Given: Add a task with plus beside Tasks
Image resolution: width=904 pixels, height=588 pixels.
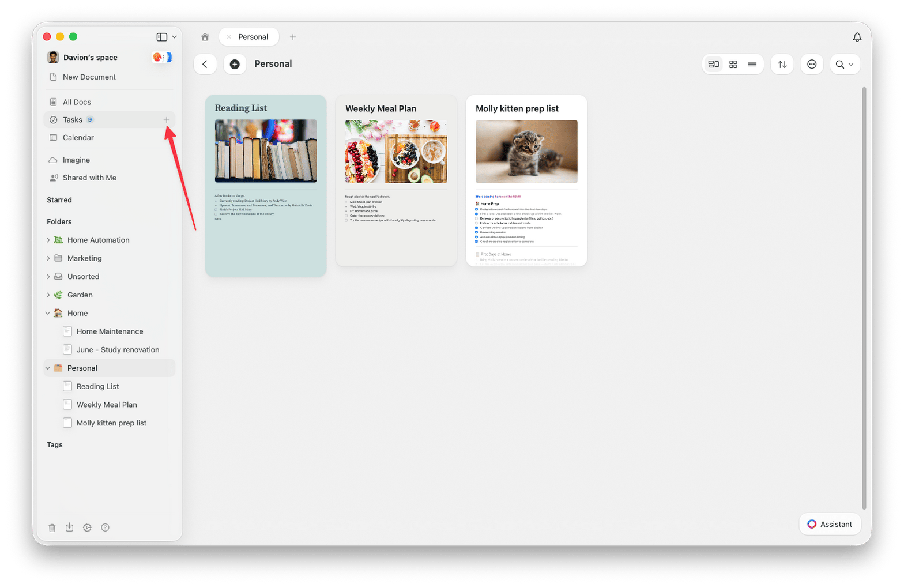Looking at the screenshot, I should pos(166,120).
